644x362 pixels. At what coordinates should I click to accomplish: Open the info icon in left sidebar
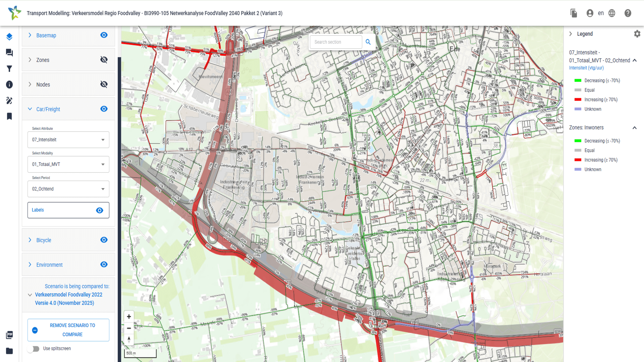(9, 84)
